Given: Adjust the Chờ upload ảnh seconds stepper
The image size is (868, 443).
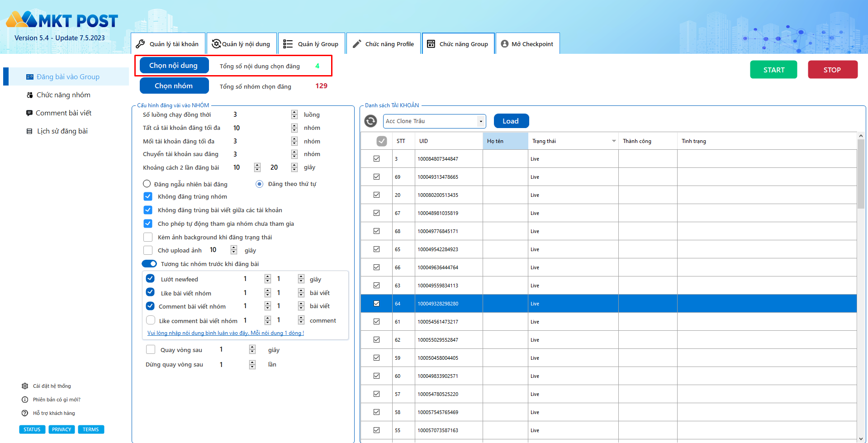Looking at the screenshot, I should point(234,250).
